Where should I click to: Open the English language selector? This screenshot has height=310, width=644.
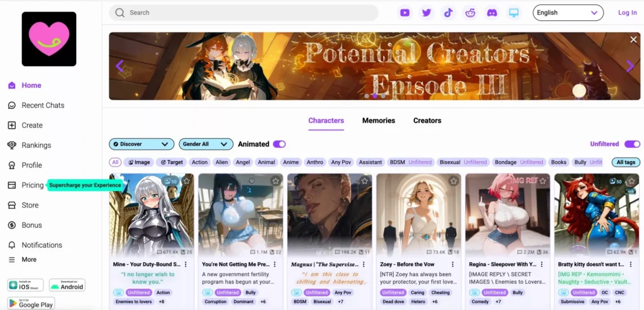(x=567, y=13)
